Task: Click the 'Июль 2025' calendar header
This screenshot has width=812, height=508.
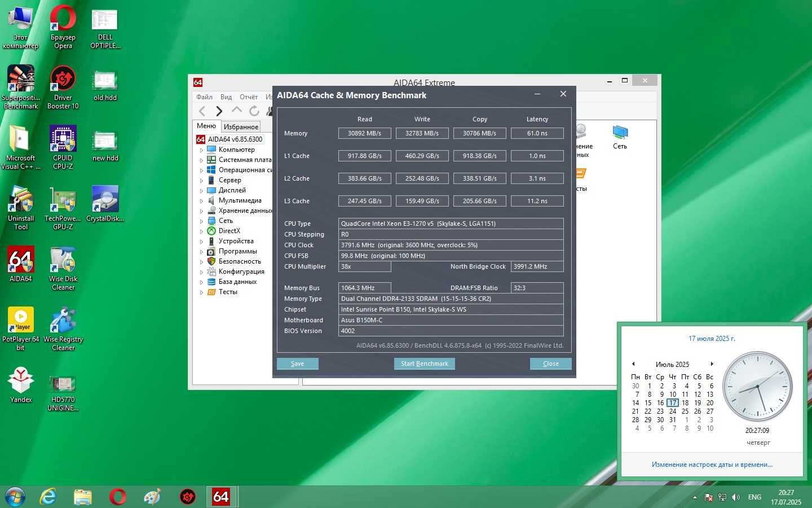Action: point(672,365)
